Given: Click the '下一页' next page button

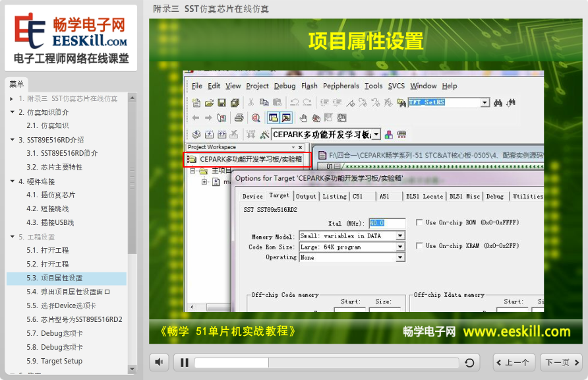Looking at the screenshot, I should [x=562, y=362].
